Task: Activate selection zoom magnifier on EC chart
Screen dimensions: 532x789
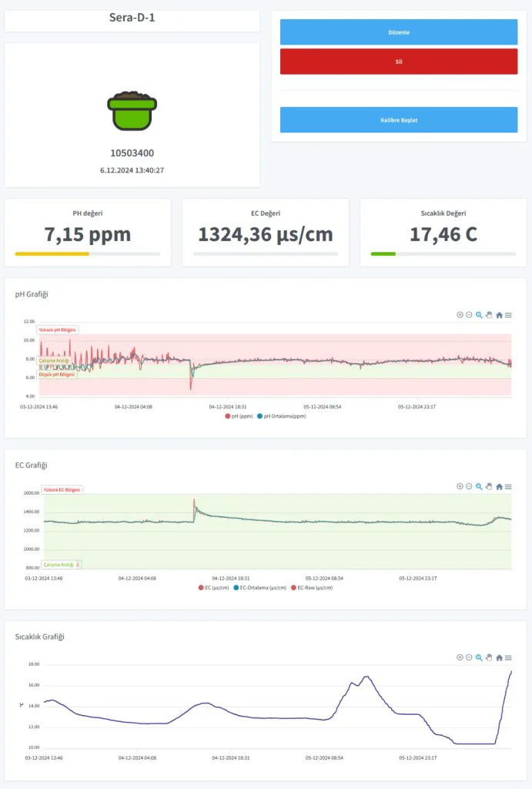Action: pos(479,486)
